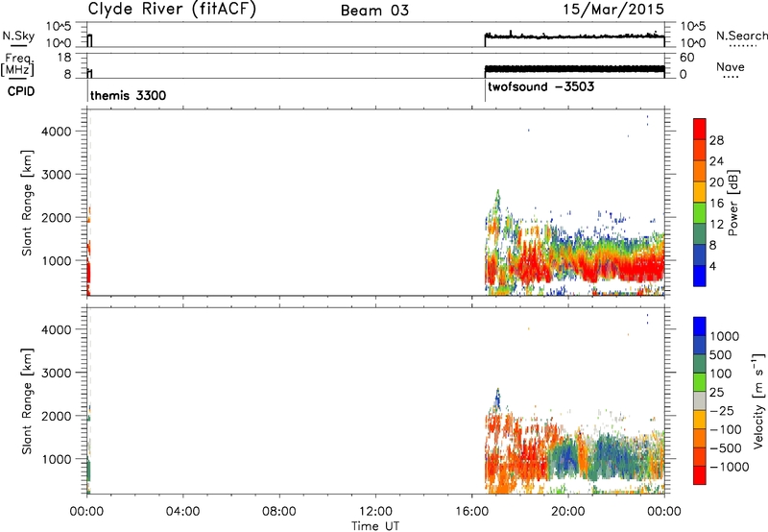Click the grey -25 to 25 Velocity colorbar segment

[700, 401]
